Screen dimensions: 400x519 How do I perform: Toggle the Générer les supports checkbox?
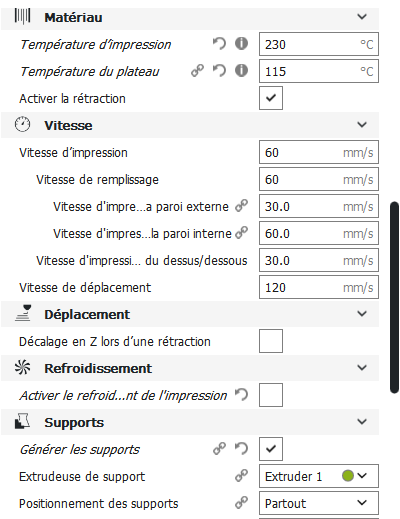pos(271,449)
